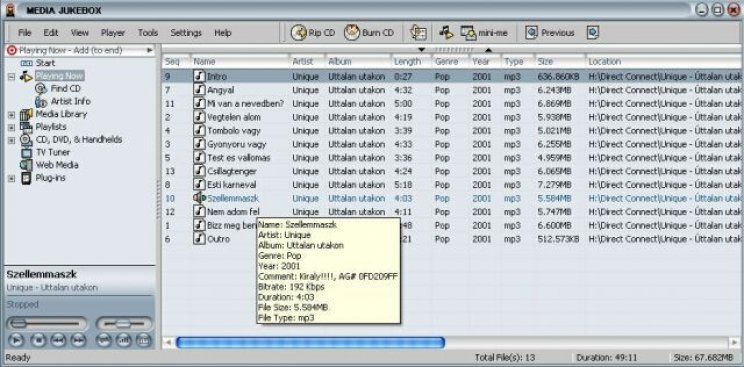Expand the CD, DVD, & Handhelds node
This screenshot has height=367, width=744.
(11, 141)
